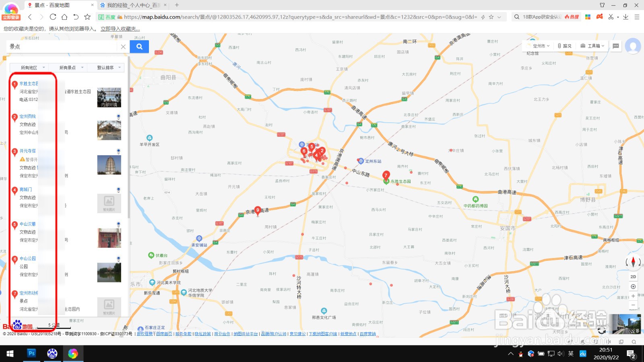644x362 pixels.
Task: Click the 立即登录 browser login button
Action: coord(10,17)
